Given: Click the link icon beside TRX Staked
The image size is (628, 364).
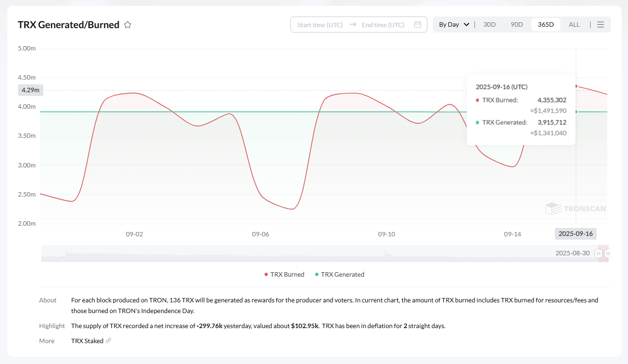Looking at the screenshot, I should [108, 341].
